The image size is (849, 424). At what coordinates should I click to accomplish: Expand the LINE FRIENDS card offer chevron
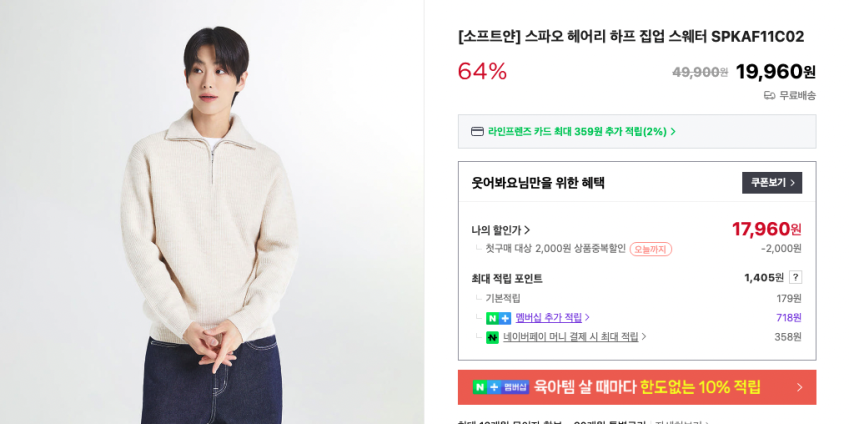pyautogui.click(x=673, y=132)
